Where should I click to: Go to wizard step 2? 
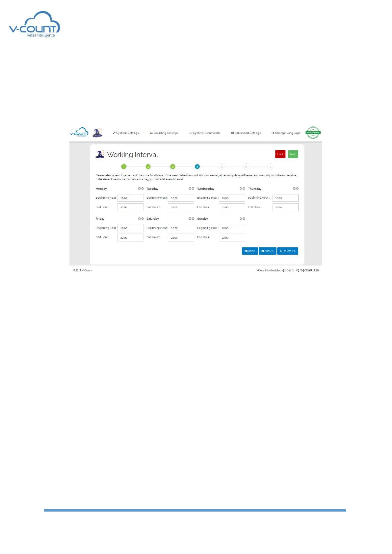pyautogui.click(x=148, y=166)
